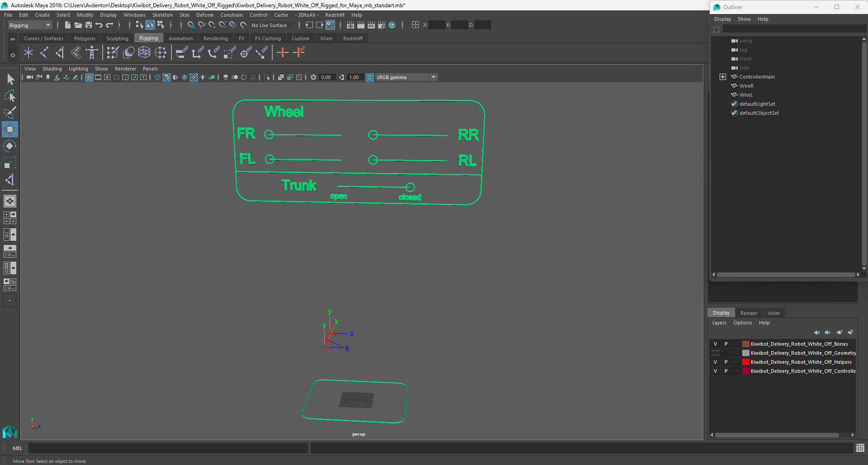Click the Set Key shelf icon
Screen dimensions: 868x465
coord(283,52)
